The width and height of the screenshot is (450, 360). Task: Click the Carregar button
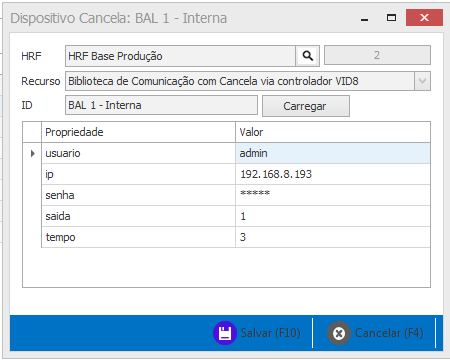click(x=306, y=106)
